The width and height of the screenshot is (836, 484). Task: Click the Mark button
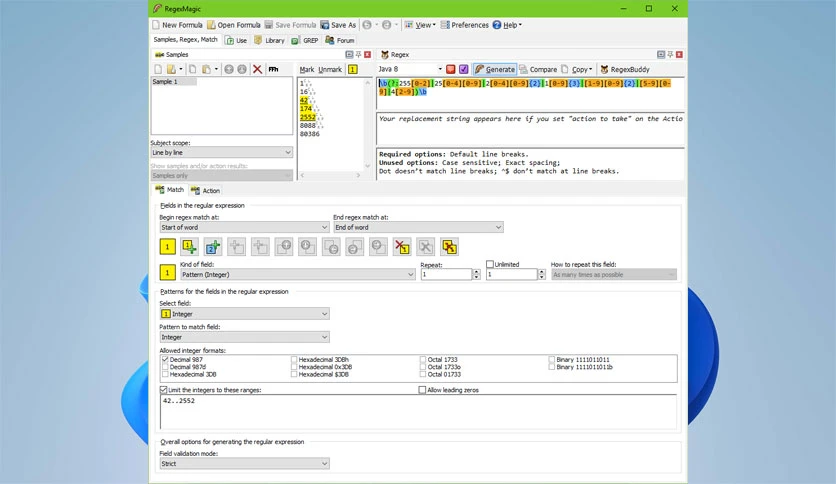coord(307,69)
